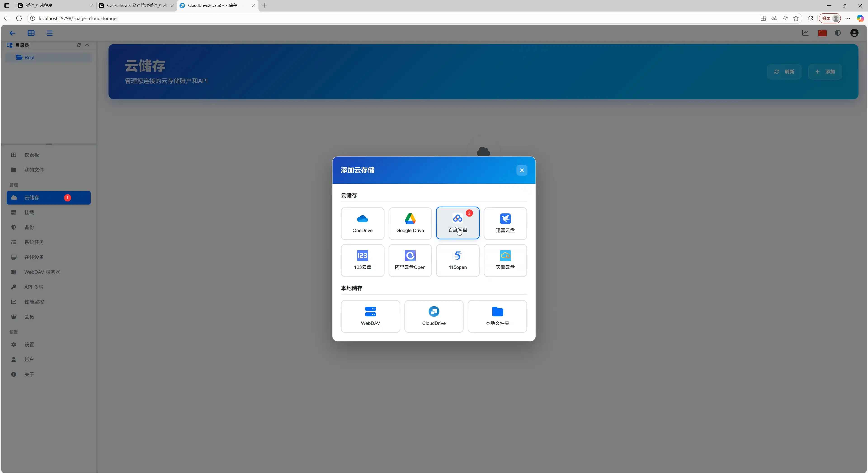
Task: Click the 刷新 button
Action: (784, 71)
